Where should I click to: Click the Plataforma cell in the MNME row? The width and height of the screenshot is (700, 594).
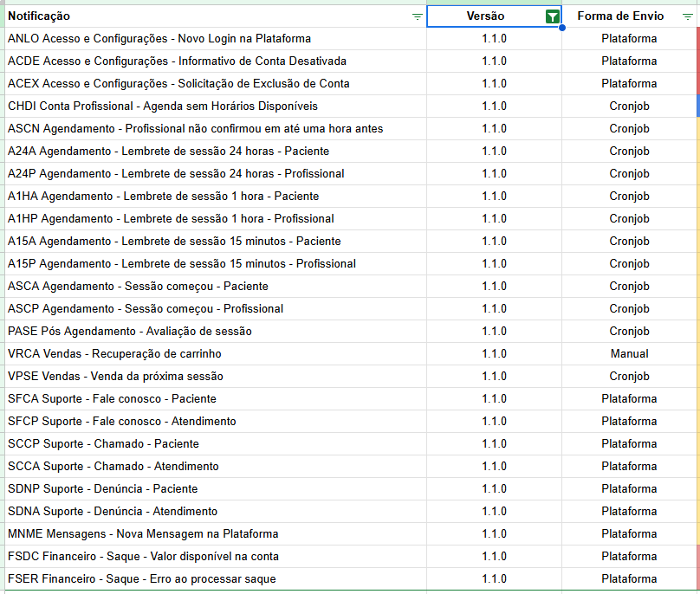629,534
